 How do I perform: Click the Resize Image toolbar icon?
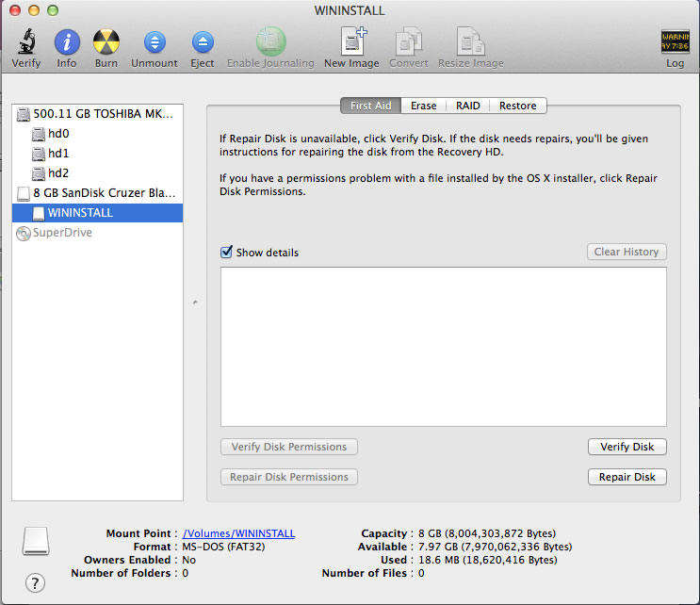pos(470,41)
